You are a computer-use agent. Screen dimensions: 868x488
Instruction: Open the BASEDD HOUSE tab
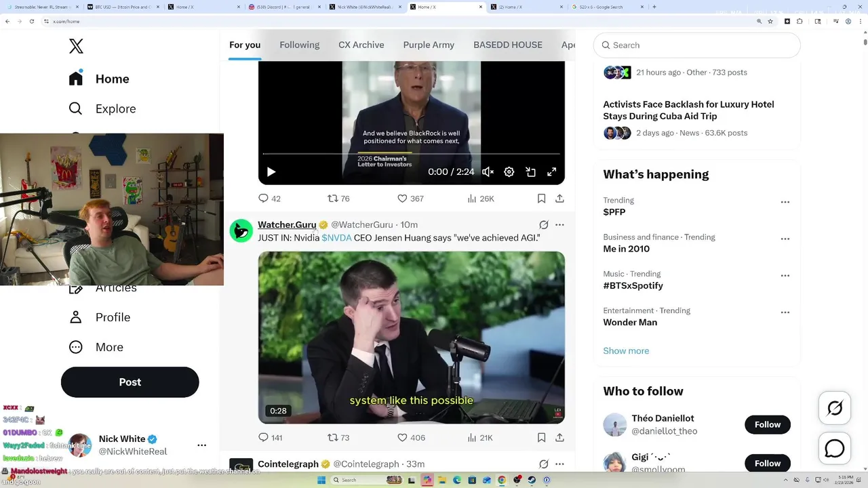click(508, 45)
